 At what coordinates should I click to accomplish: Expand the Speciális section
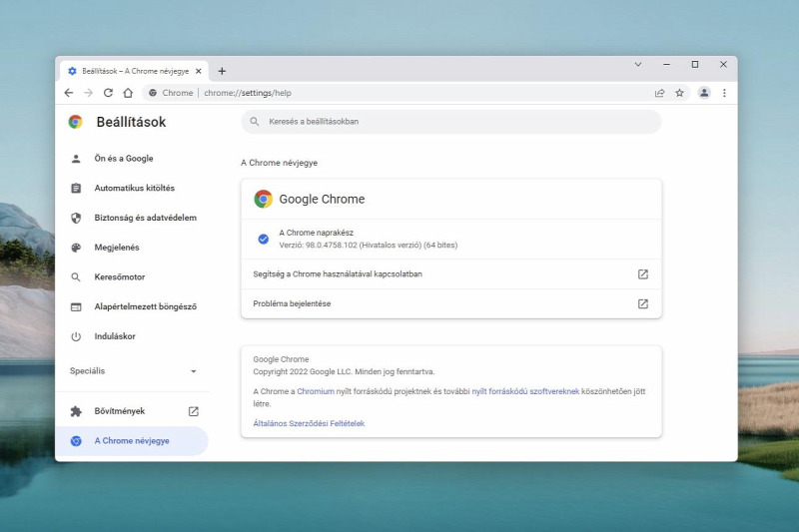click(133, 371)
